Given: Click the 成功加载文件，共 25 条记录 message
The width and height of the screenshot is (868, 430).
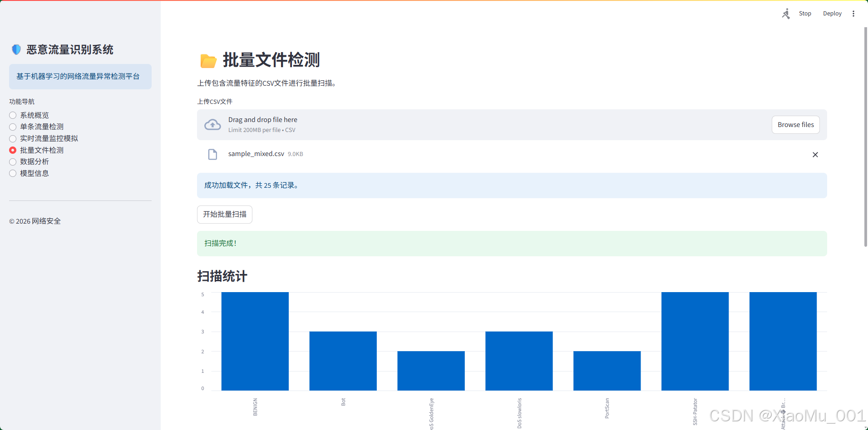Looking at the screenshot, I should click(512, 186).
